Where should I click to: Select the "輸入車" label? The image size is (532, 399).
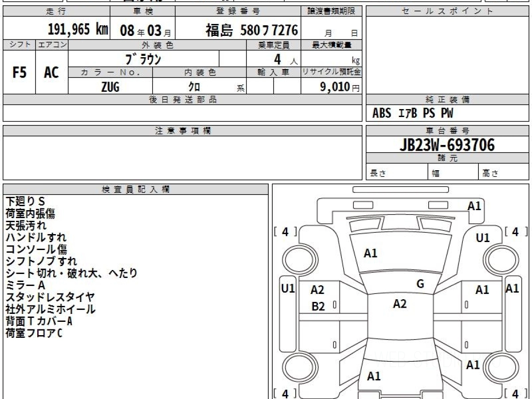(274, 72)
